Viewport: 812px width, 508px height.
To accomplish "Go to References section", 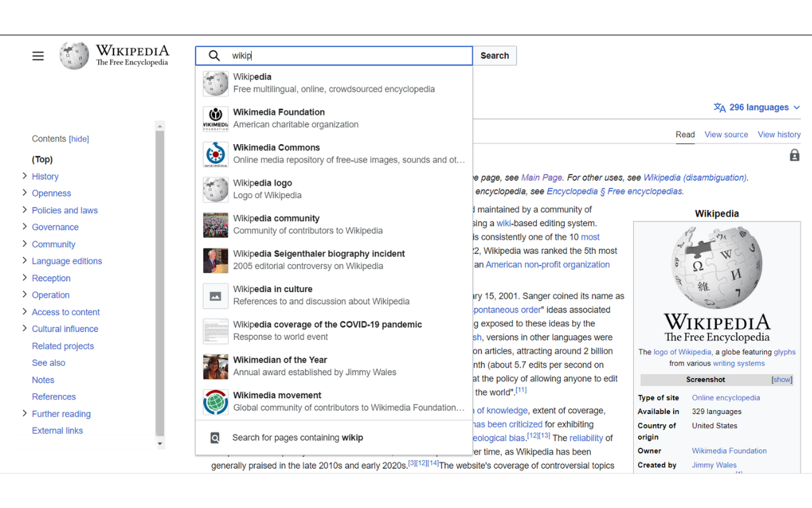I will [54, 397].
